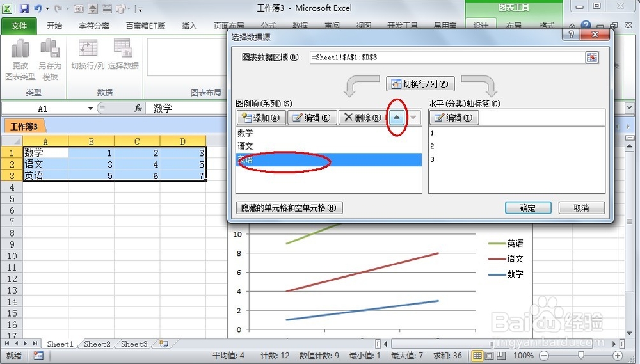This screenshot has width=640, height=364.
Task: Open the Excel application icon menu
Action: 8,8
